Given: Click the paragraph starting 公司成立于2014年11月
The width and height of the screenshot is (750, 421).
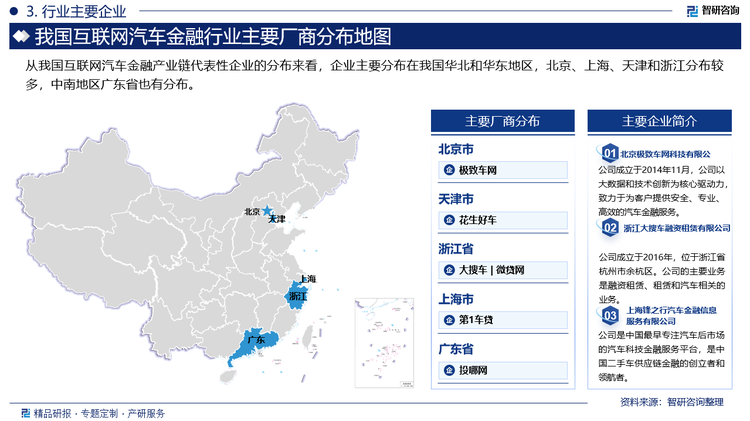Looking at the screenshot, I should pos(662,190).
